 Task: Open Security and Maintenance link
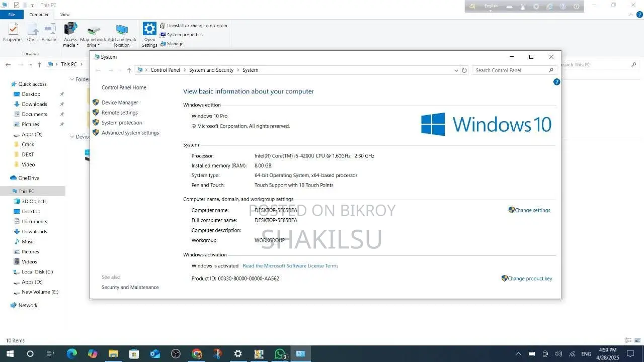(130, 288)
